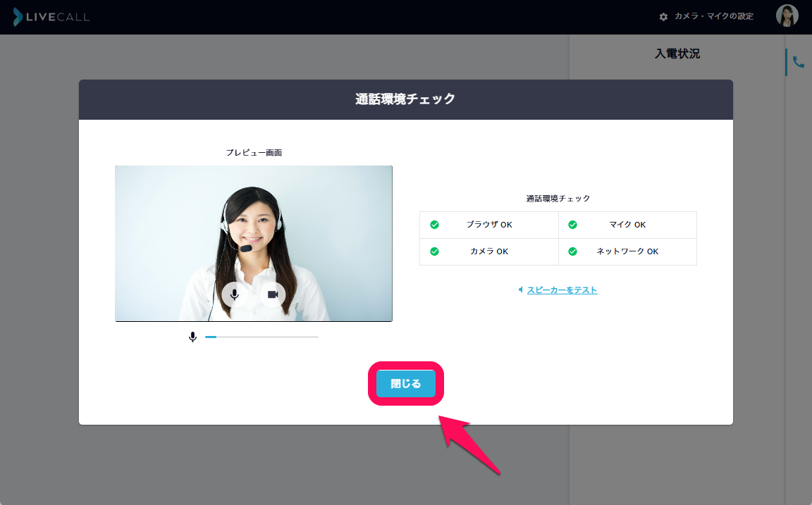812x505 pixels.
Task: Click the 通話環境チェック dialog title
Action: 405,99
